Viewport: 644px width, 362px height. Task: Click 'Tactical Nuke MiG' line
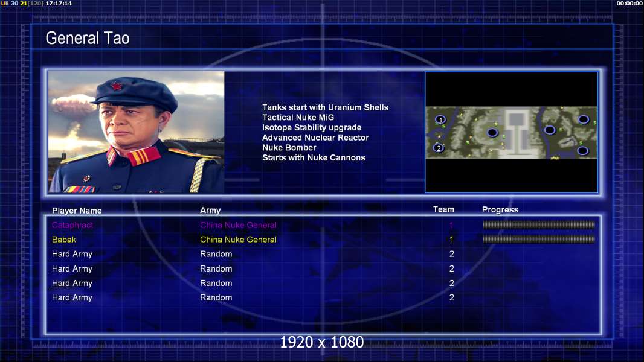(298, 117)
